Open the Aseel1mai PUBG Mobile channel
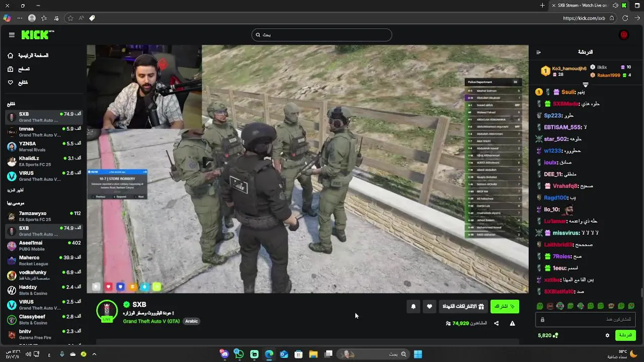The image size is (644, 362). (43, 246)
